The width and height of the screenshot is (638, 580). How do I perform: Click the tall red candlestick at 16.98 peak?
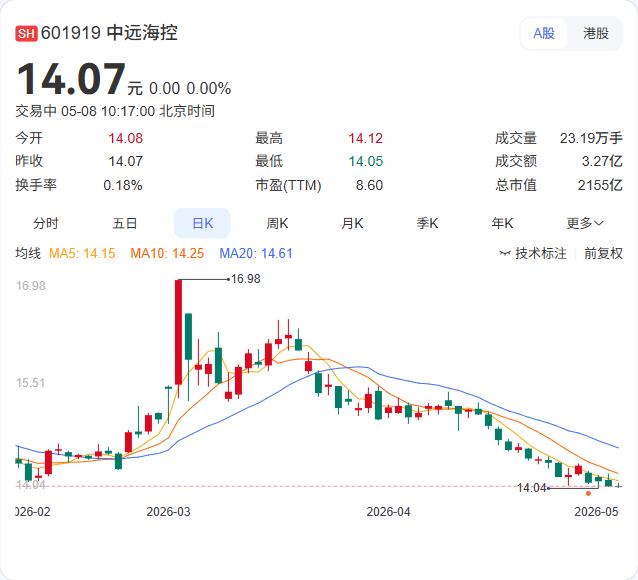click(x=178, y=332)
